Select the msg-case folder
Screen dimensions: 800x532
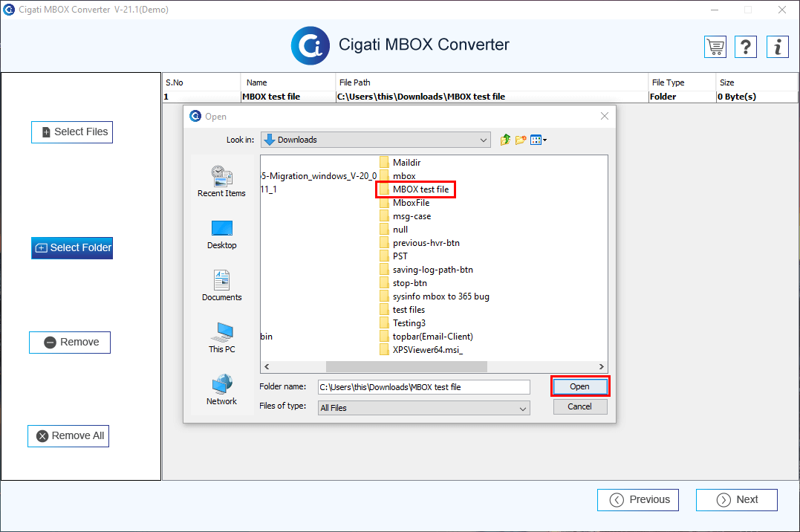[x=406, y=216]
